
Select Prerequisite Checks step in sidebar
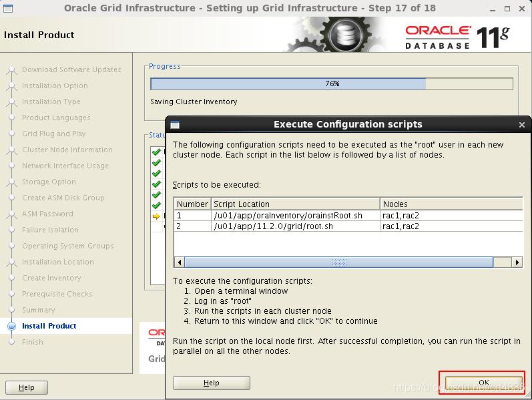tap(57, 294)
